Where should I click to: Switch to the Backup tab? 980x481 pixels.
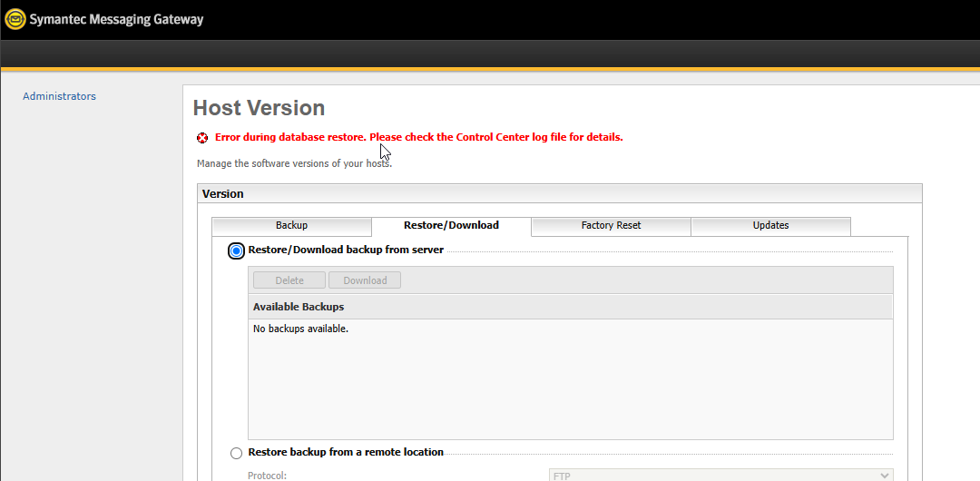[x=292, y=226]
